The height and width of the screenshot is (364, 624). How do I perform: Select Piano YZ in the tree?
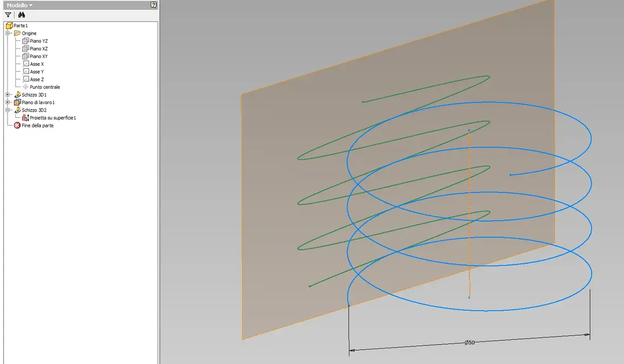(39, 41)
